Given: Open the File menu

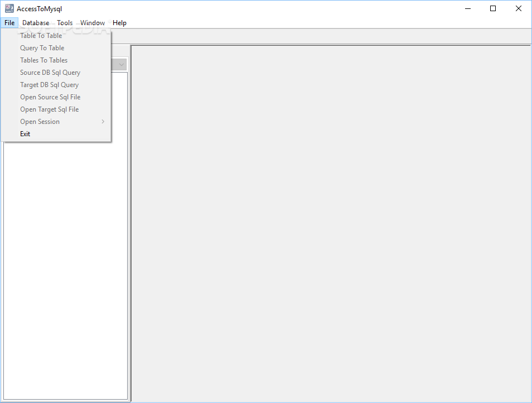Looking at the screenshot, I should click(9, 23).
